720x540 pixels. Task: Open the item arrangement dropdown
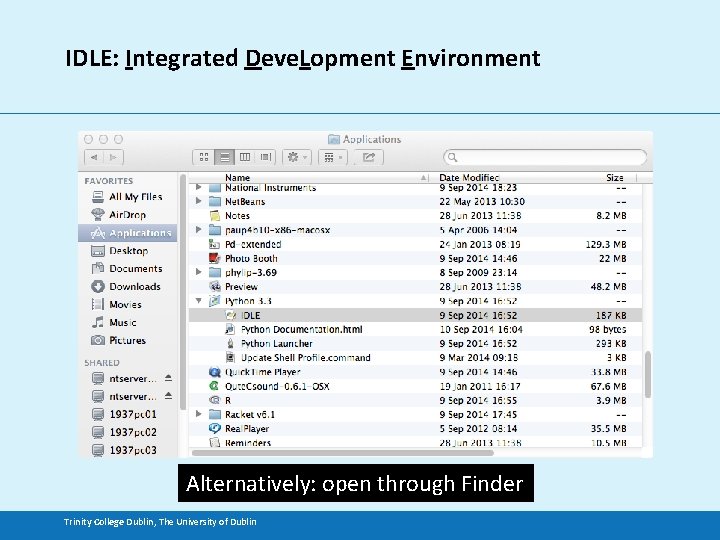click(x=333, y=158)
